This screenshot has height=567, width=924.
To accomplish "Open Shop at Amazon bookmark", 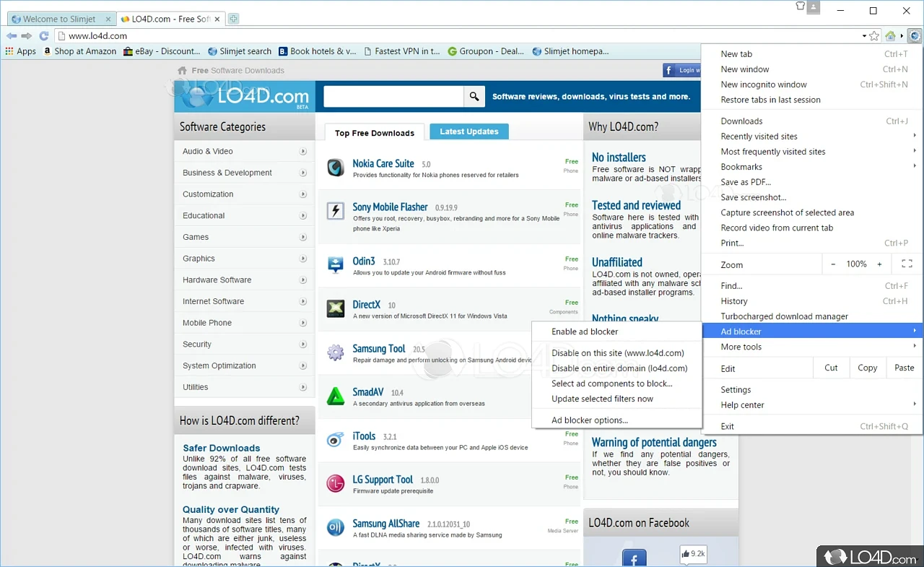I will pyautogui.click(x=79, y=51).
